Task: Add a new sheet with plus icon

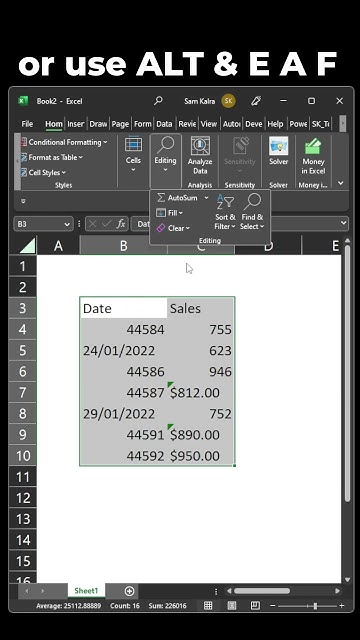Action: pos(129,591)
